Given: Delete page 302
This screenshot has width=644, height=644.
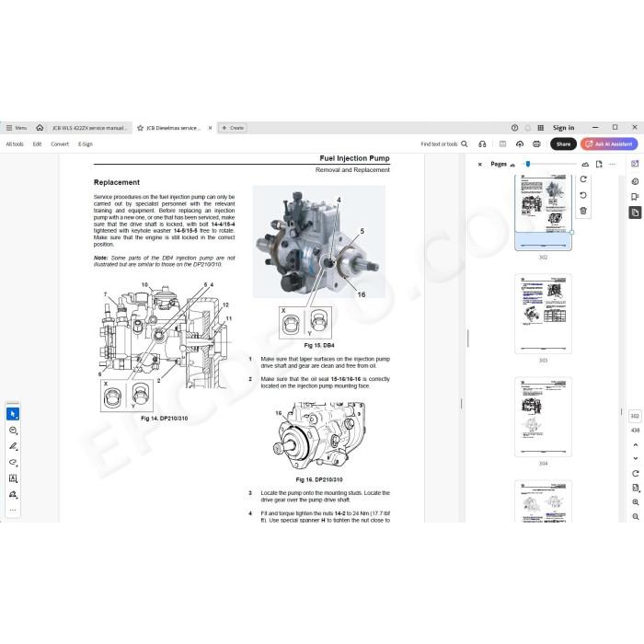Looking at the screenshot, I should [583, 211].
